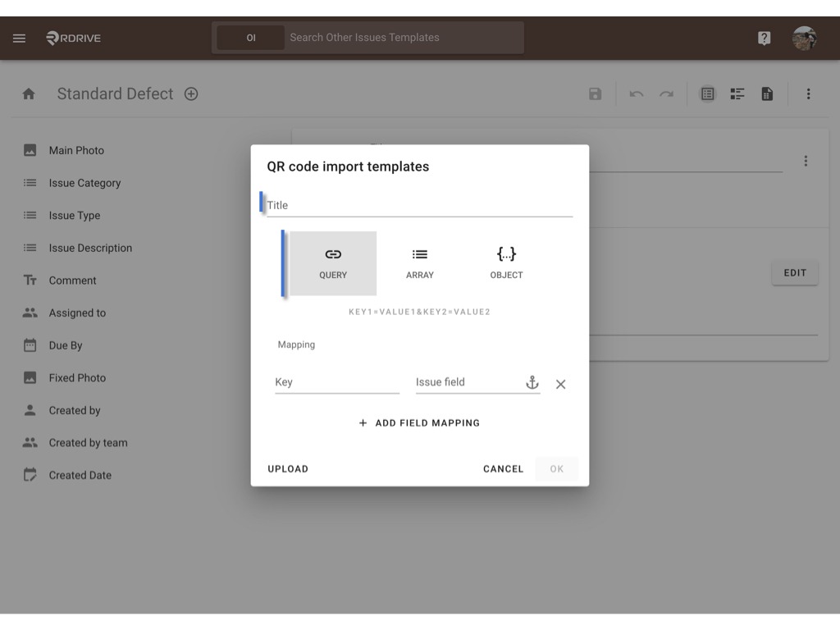Select the Comment field
The image size is (840, 630).
pyautogui.click(x=60, y=281)
